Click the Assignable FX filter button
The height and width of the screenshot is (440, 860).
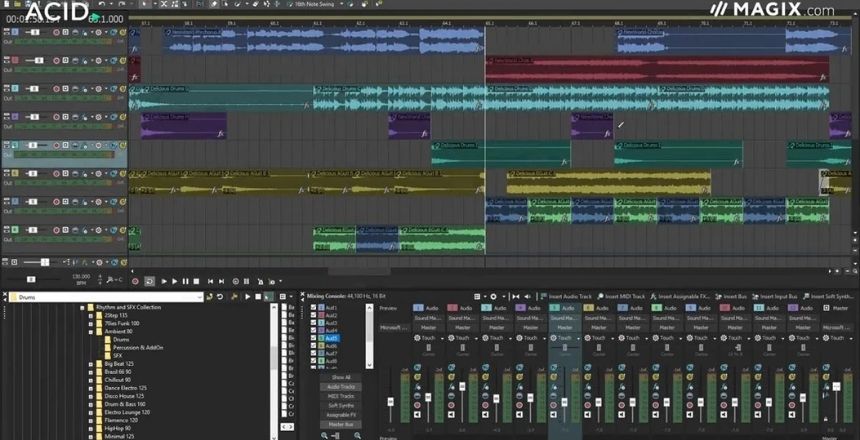pos(341,415)
